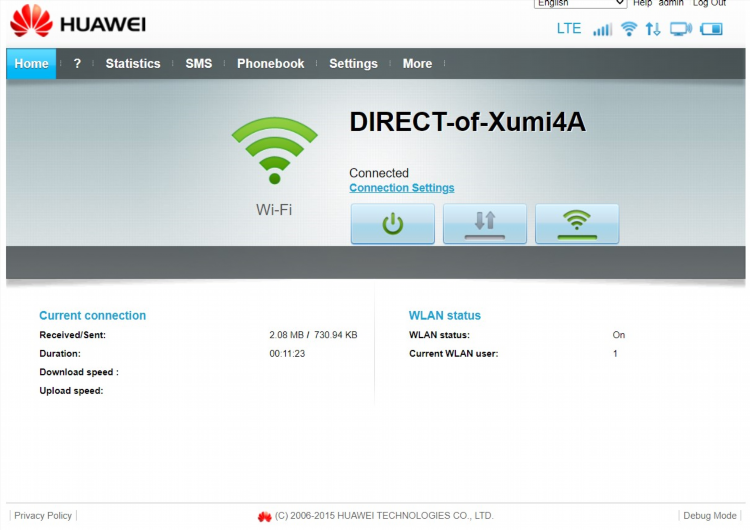Toggle the Wi-Fi extender button
Viewport: 750px width, 530px height.
tap(577, 223)
